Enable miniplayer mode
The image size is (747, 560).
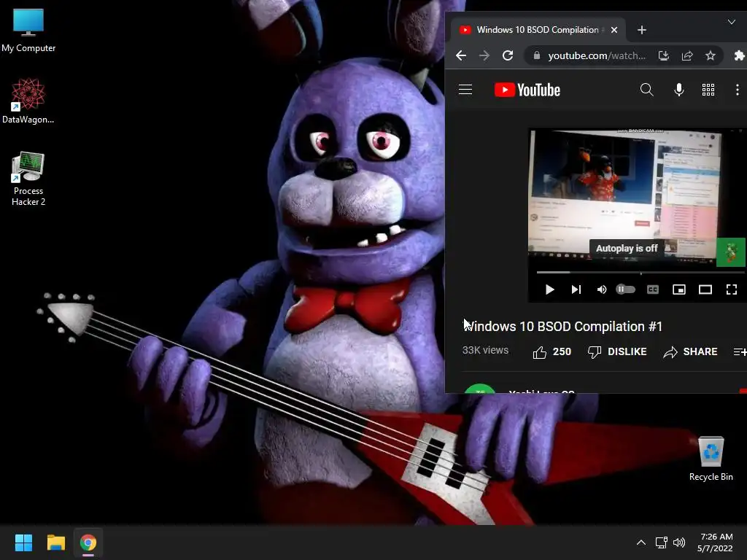[x=679, y=289]
